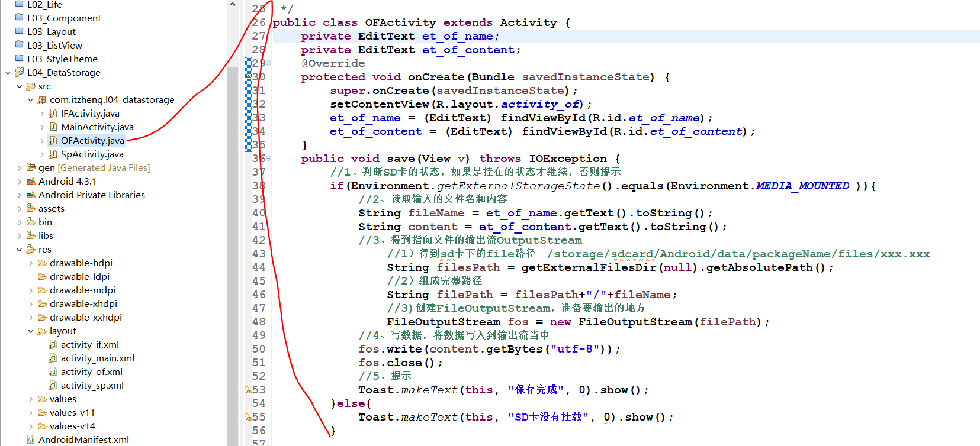Select the drawable-ldpi folder
The width and height of the screenshot is (980, 446).
(79, 276)
